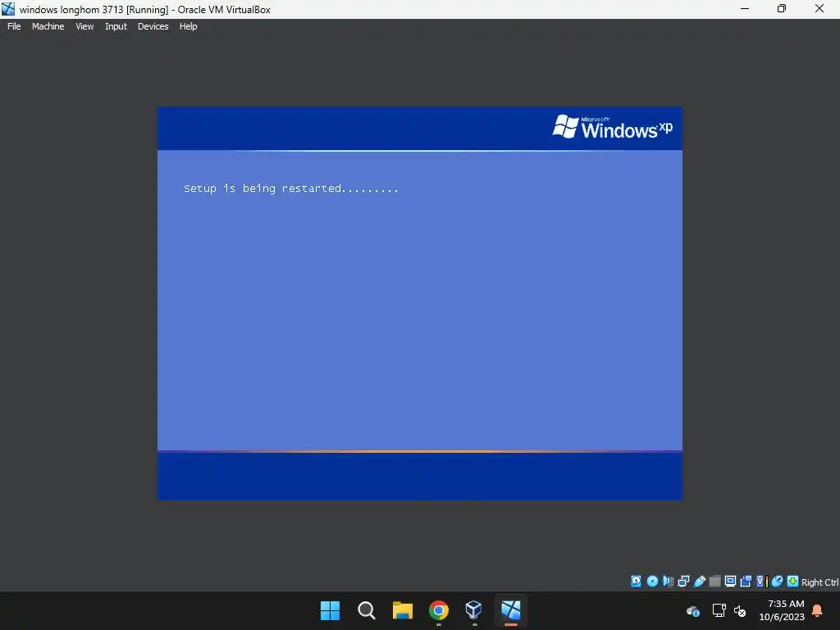Click the 'Setup is being restarted' message
840x630 pixels.
pos(291,189)
